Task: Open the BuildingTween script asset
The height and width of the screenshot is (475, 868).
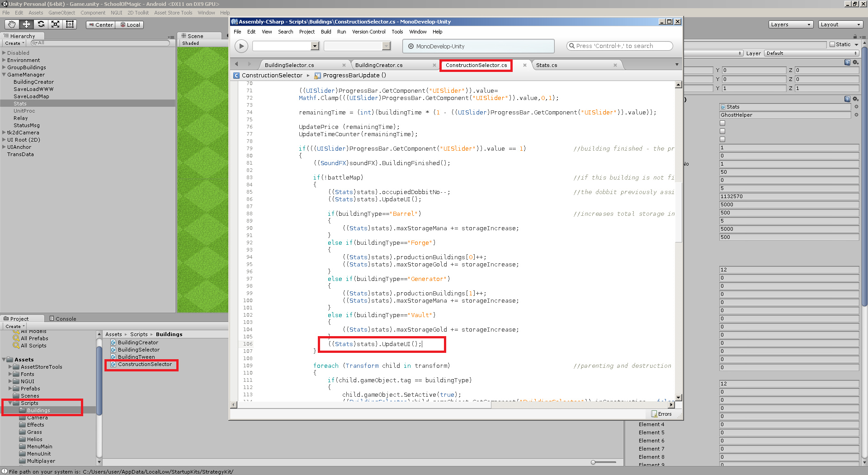Action: point(136,357)
